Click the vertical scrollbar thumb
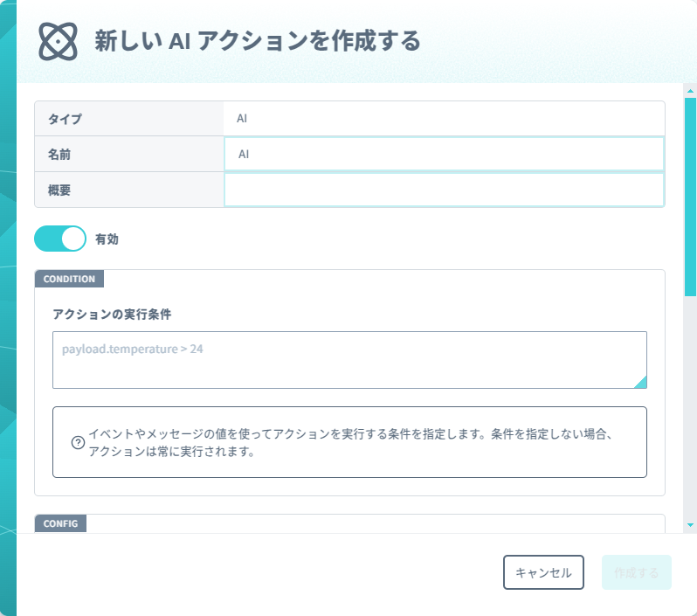The image size is (697, 616). point(690,197)
